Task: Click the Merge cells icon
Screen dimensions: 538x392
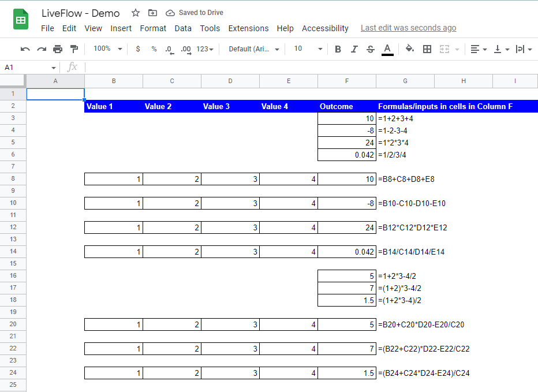Action: (x=444, y=49)
